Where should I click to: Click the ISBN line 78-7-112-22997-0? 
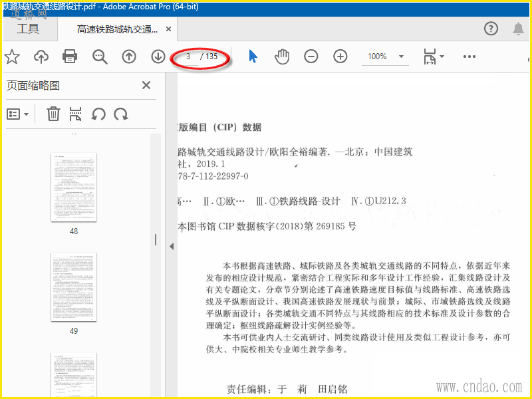point(213,176)
